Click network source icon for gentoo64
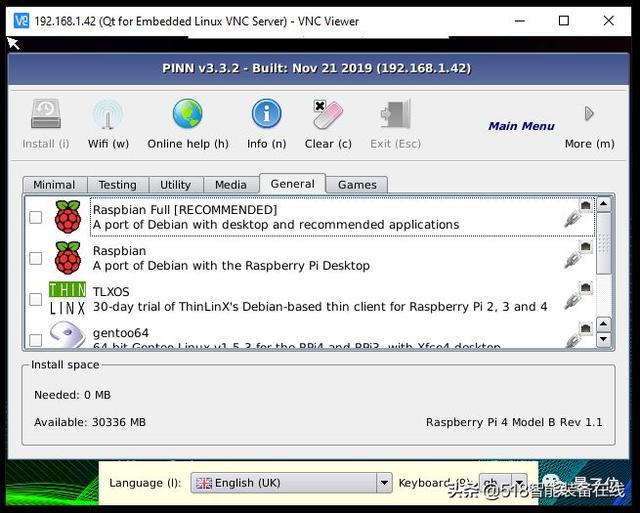 tap(579, 335)
